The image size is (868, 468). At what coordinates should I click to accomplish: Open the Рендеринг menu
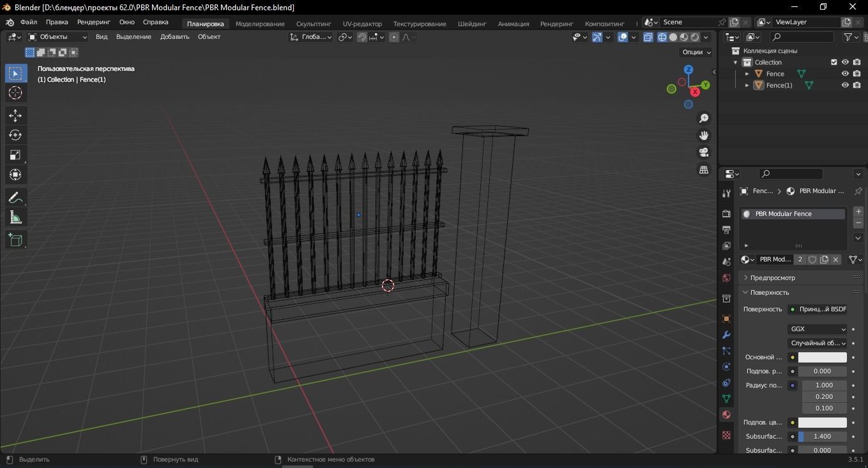pos(94,22)
